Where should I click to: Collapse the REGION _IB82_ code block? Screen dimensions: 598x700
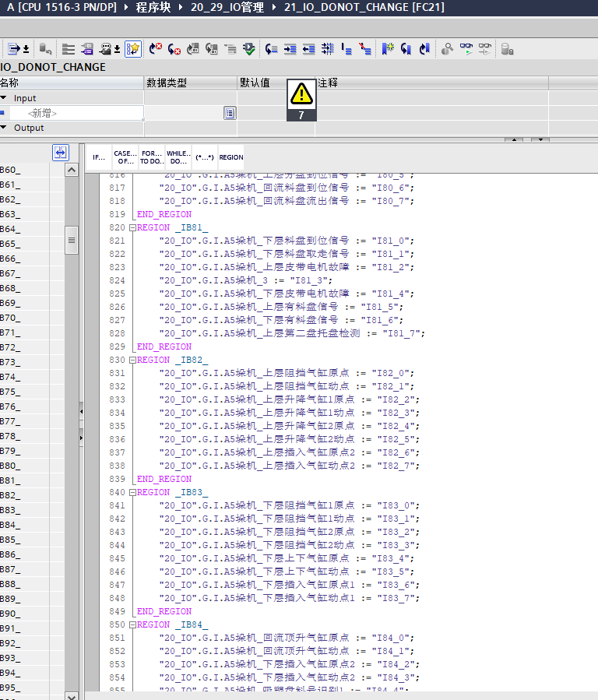132,360
